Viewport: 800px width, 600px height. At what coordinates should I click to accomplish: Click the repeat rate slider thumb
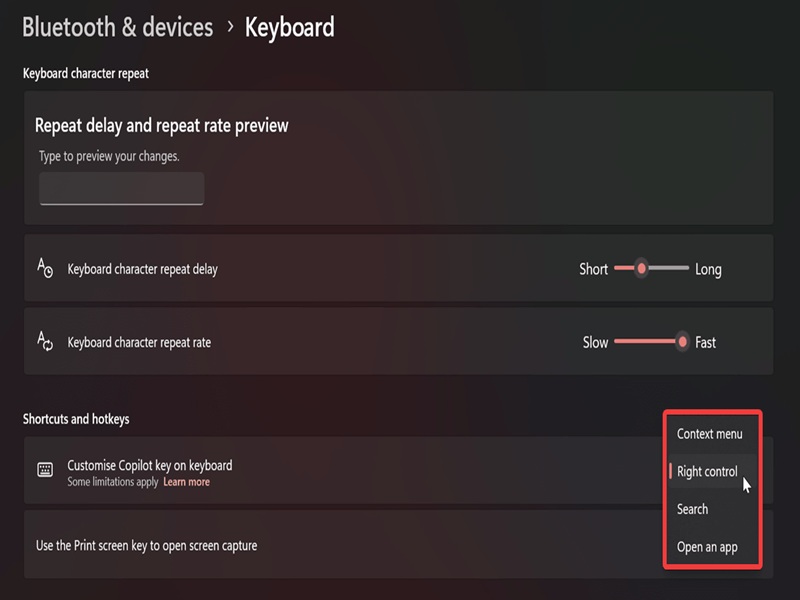[682, 342]
